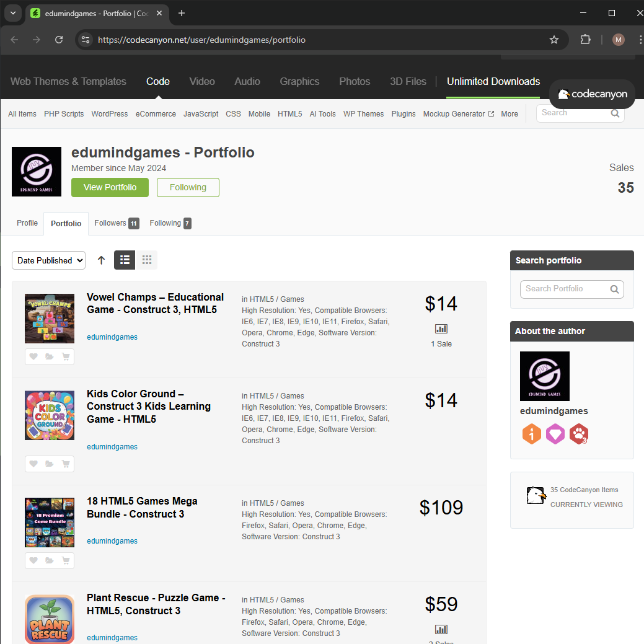Open the Video marketplace menu
The height and width of the screenshot is (644, 644).
coord(202,81)
